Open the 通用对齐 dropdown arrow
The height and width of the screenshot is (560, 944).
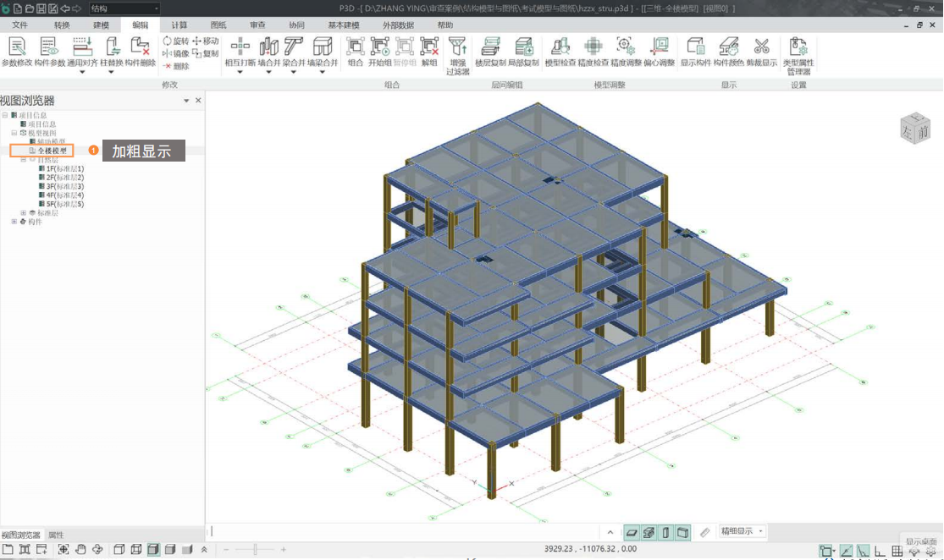click(82, 73)
